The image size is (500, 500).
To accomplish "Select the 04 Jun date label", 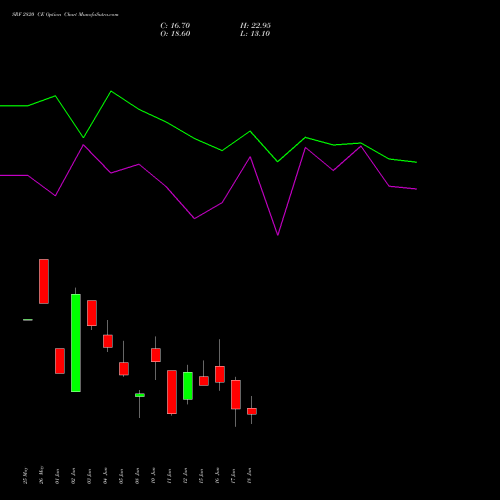I will point(106,476).
